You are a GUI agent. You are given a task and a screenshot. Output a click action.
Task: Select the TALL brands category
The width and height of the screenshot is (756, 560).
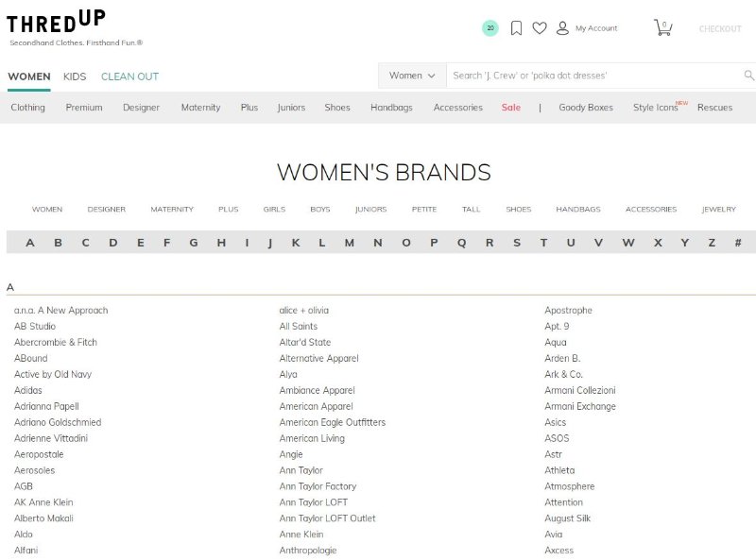471,209
